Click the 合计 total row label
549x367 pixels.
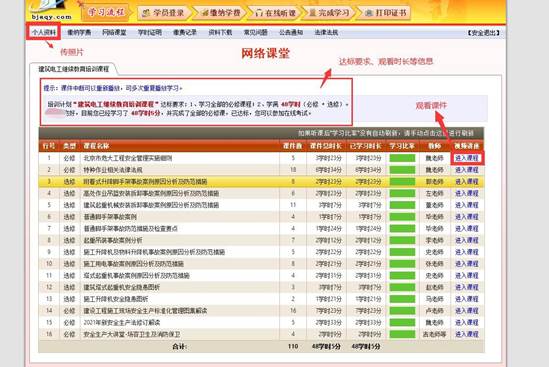(180, 346)
